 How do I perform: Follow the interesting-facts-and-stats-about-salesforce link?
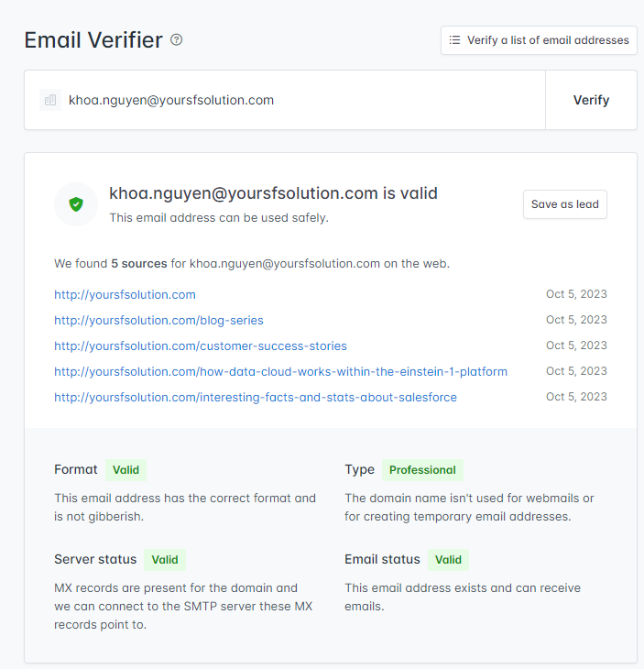point(256,397)
